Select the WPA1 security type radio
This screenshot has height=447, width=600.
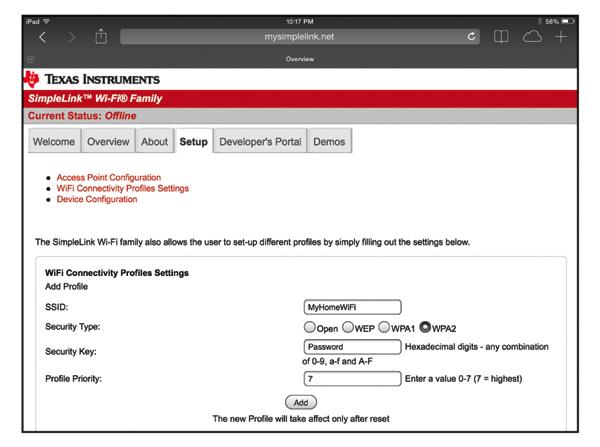[x=384, y=327]
